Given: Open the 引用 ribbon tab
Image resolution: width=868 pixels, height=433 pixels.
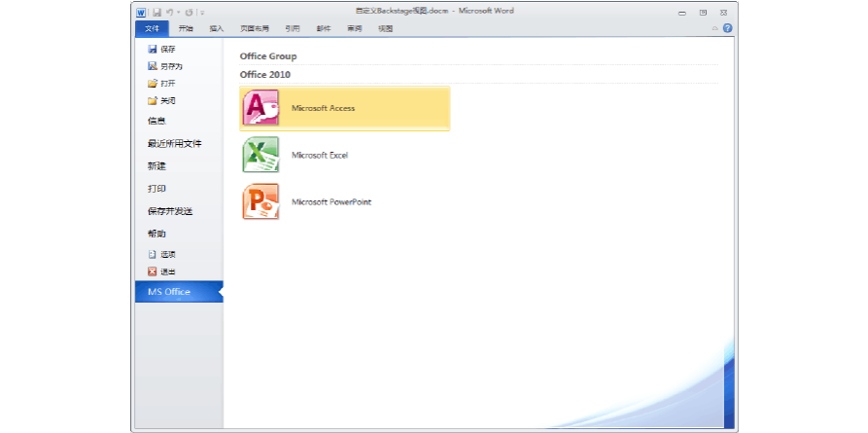Looking at the screenshot, I should click(x=293, y=29).
